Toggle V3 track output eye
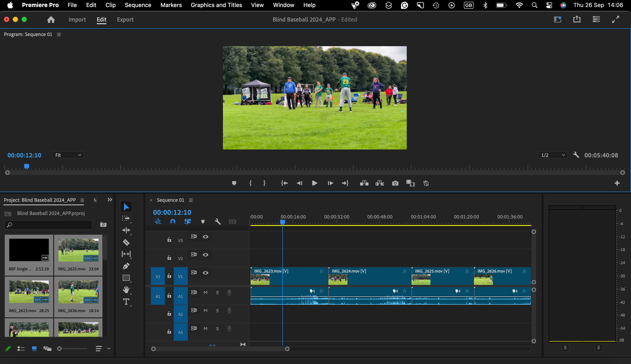This screenshot has height=364, width=631. point(206,237)
